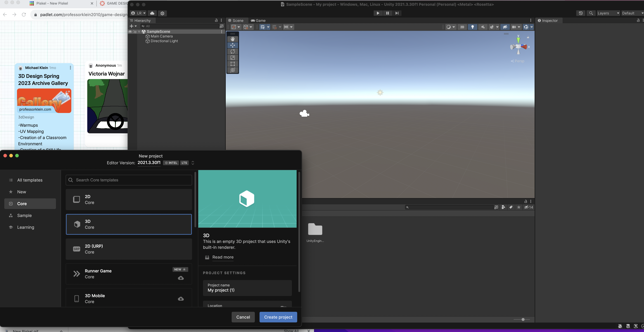Select the Move tool in Scene toolbar
The image size is (644, 332).
click(233, 45)
